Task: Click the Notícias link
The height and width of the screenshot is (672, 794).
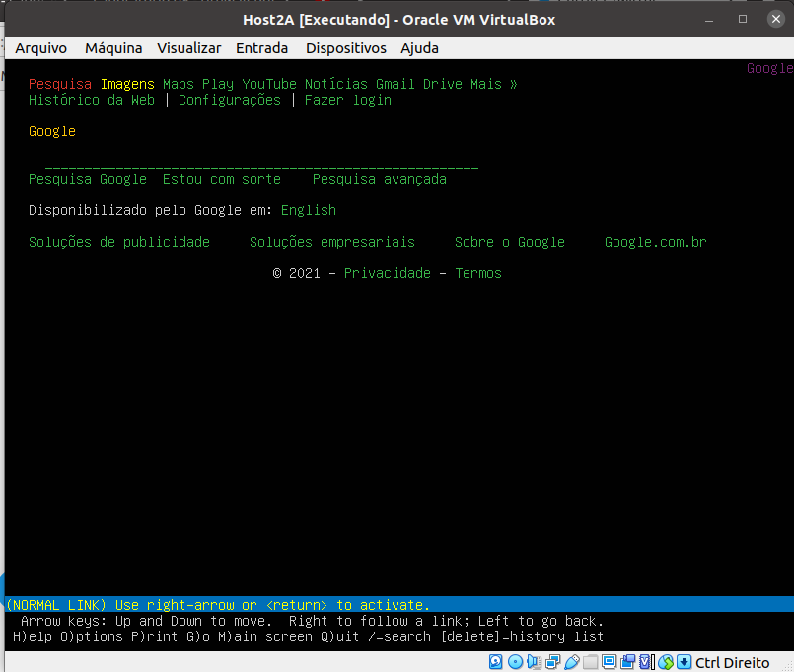Action: point(335,84)
